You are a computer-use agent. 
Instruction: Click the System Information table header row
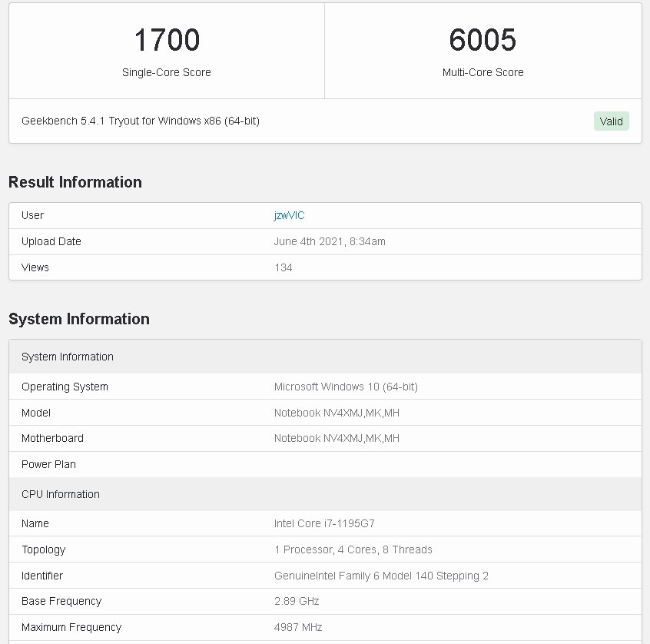(x=325, y=357)
